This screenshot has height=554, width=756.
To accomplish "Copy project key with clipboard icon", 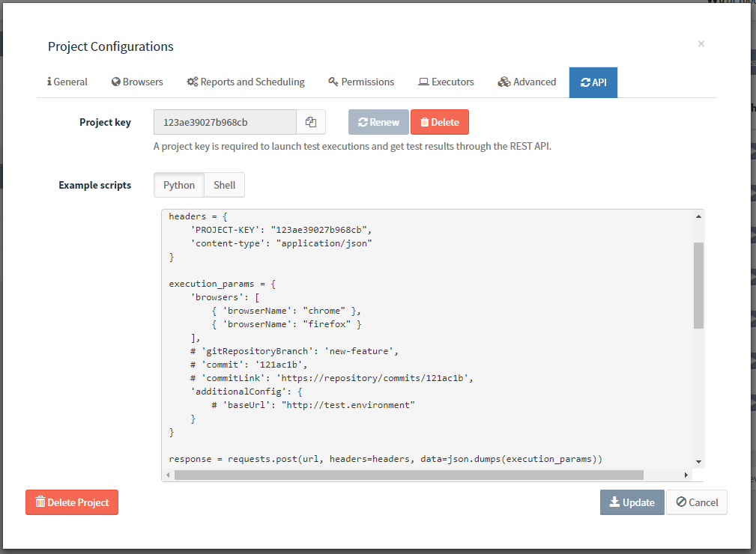I will coord(311,122).
